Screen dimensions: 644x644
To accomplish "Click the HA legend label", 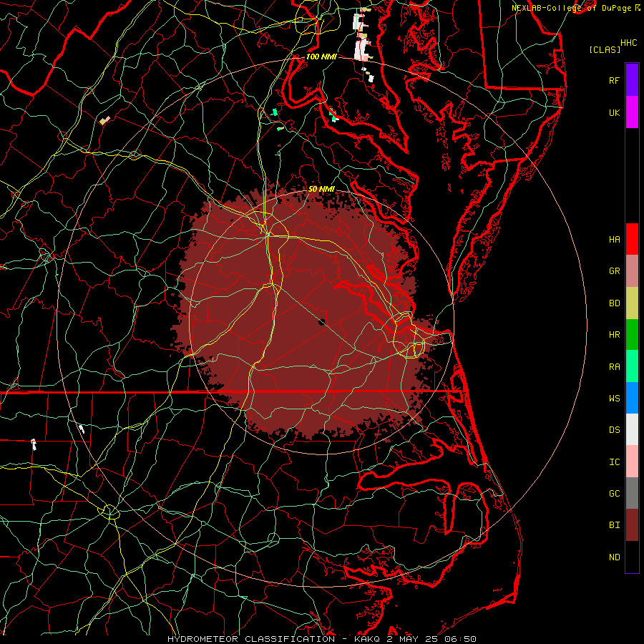I will pyautogui.click(x=614, y=239).
